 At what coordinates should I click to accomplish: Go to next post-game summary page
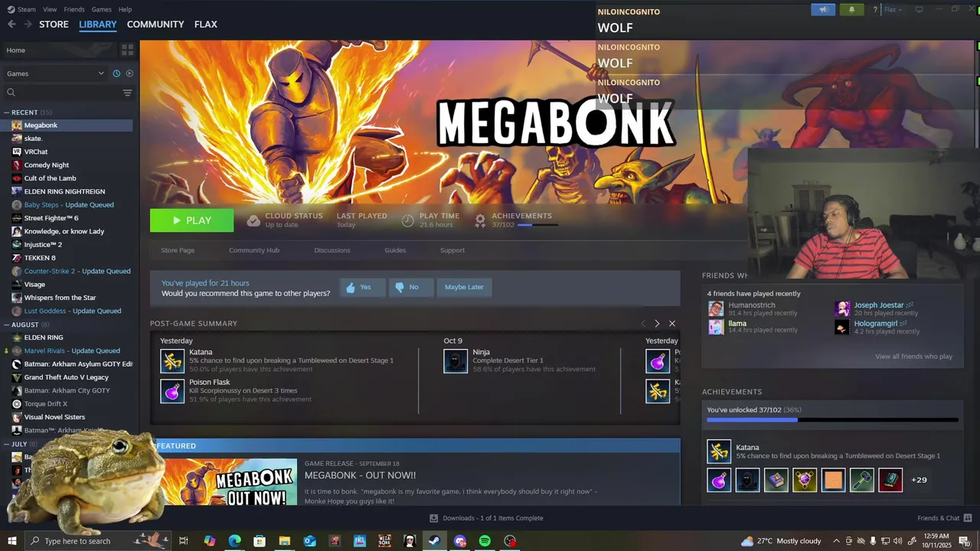(x=657, y=324)
